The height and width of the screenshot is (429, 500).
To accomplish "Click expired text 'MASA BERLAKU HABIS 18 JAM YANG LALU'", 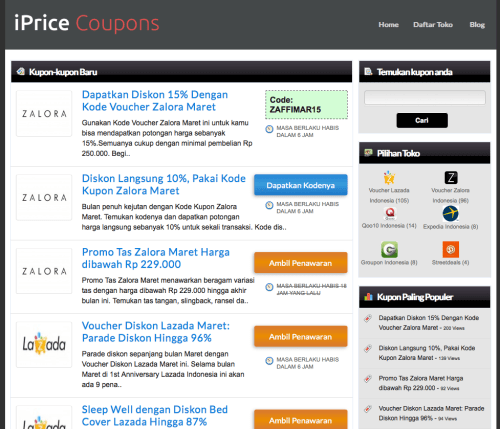I will coord(311,289).
